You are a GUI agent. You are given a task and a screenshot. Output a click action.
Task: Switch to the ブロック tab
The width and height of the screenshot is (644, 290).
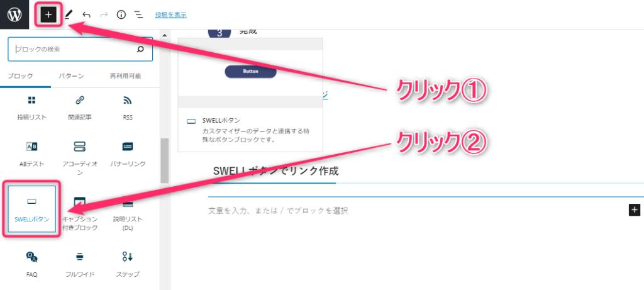20,76
